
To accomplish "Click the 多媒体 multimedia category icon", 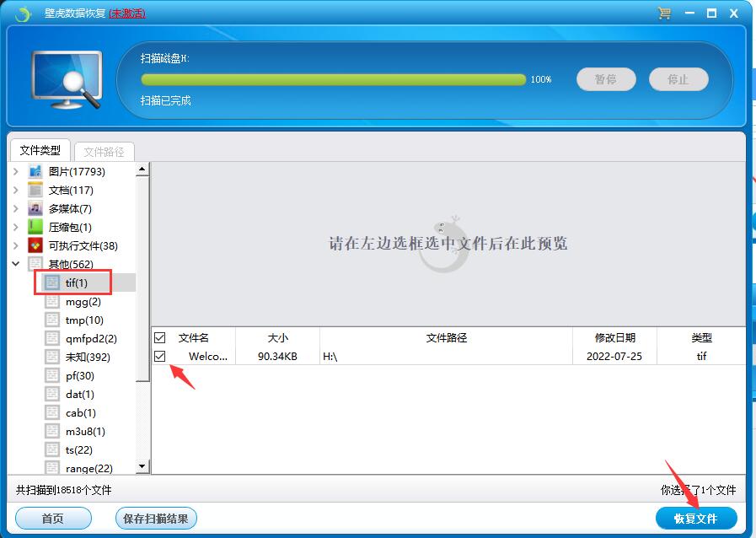I will pos(35,208).
